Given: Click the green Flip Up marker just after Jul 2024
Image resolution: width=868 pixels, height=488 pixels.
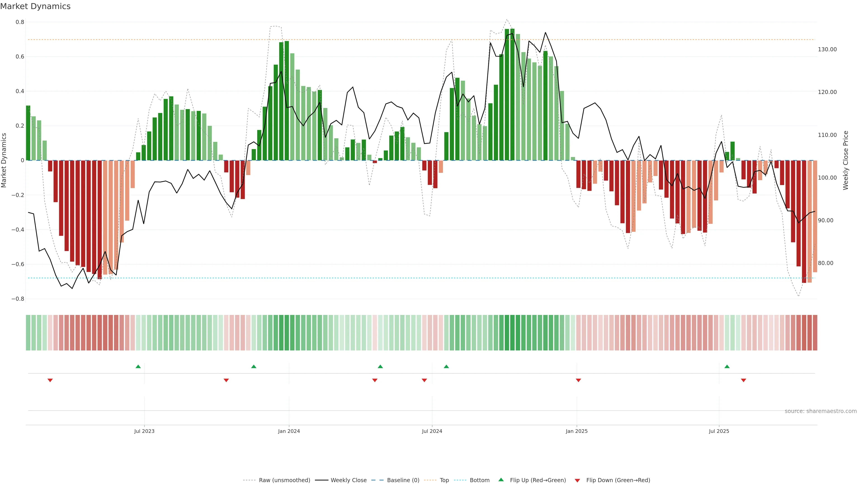Looking at the screenshot, I should tap(446, 366).
